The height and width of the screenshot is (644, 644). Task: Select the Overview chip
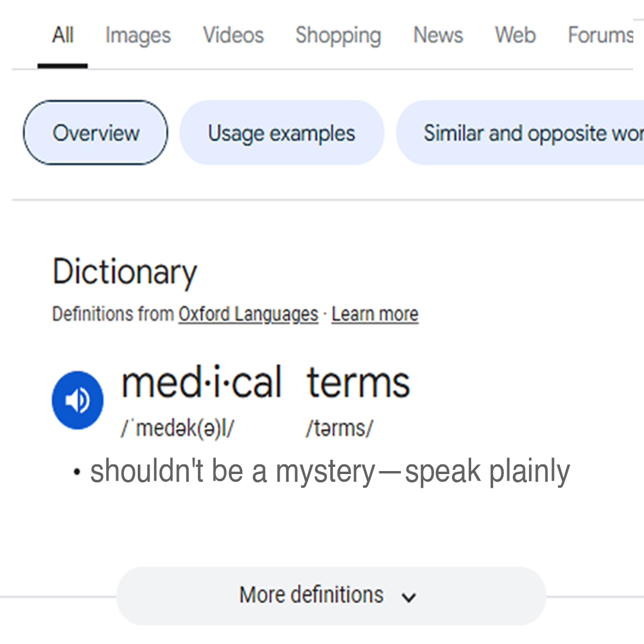coord(95,132)
